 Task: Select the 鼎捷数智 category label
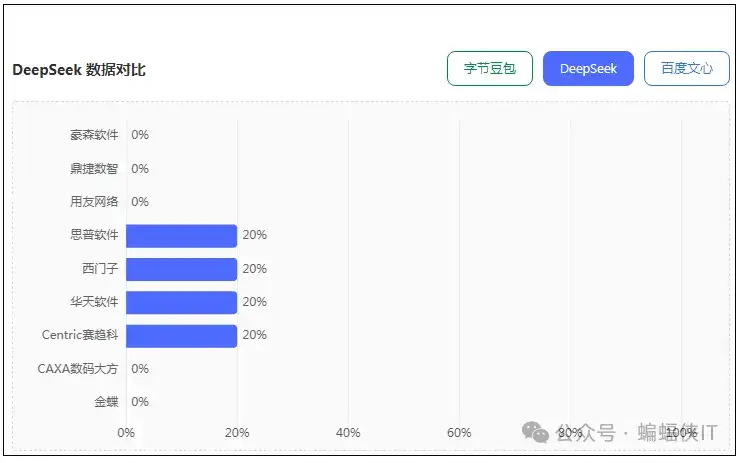click(x=94, y=169)
